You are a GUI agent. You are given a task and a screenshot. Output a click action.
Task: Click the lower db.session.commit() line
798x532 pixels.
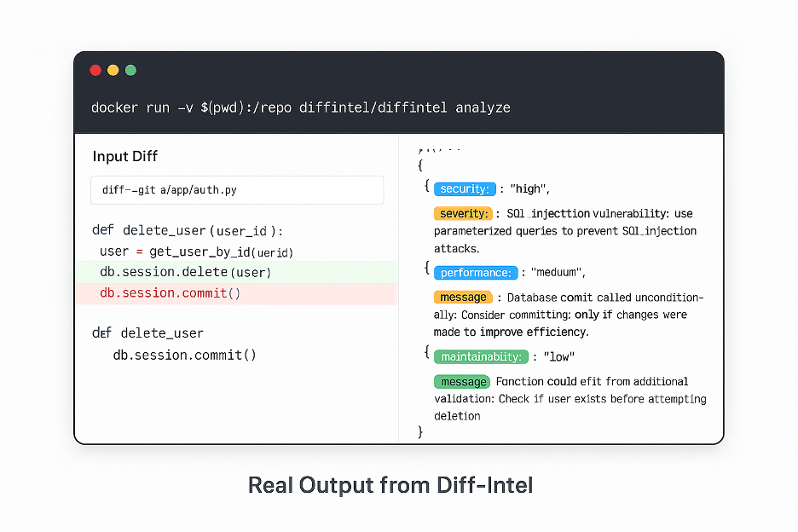[185, 355]
